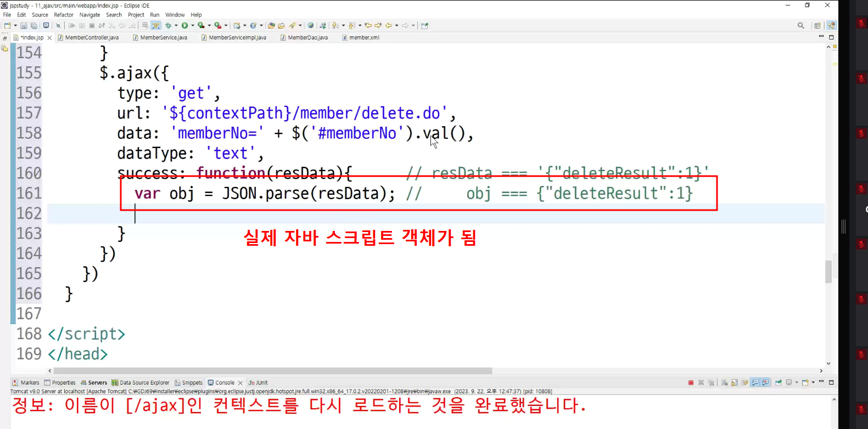Expand the Open Console dropdown arrow
Screen dimensions: 868x429
(813, 383)
